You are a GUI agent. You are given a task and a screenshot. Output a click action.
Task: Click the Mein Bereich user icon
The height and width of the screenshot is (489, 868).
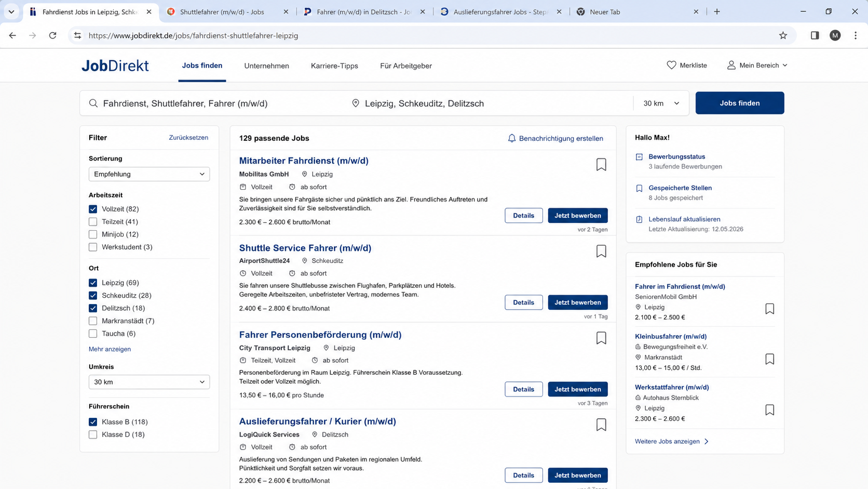pyautogui.click(x=731, y=65)
